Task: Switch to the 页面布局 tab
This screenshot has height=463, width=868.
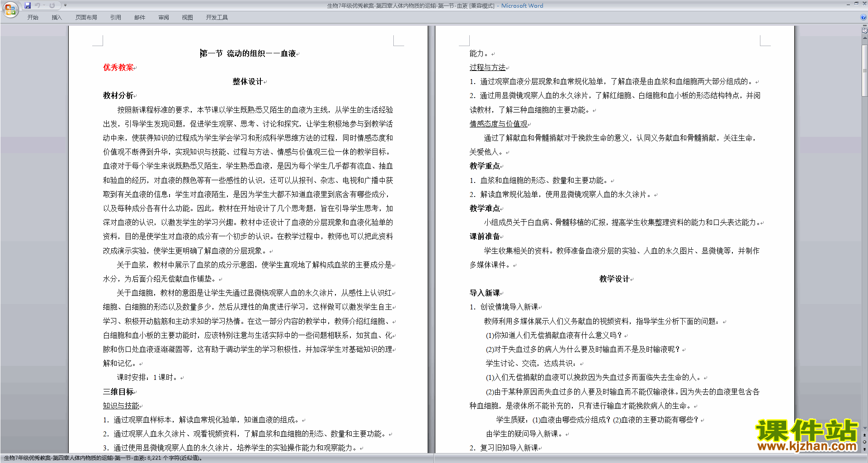Action: click(86, 18)
